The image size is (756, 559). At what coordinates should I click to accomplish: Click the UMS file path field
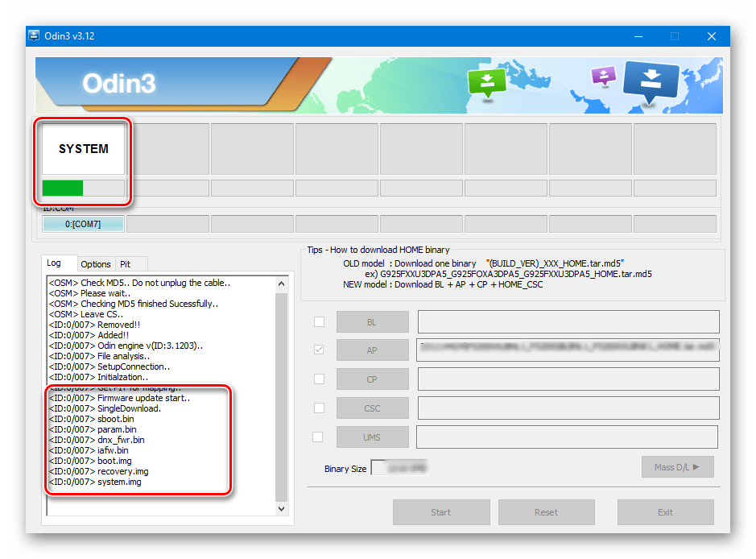567,437
